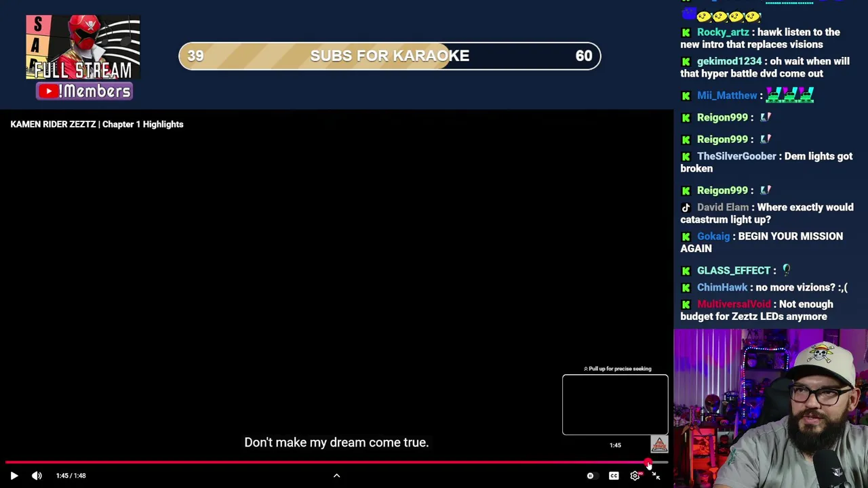Click the subtitle 'Don't make my dream come true.'
The width and height of the screenshot is (868, 488).
click(336, 443)
